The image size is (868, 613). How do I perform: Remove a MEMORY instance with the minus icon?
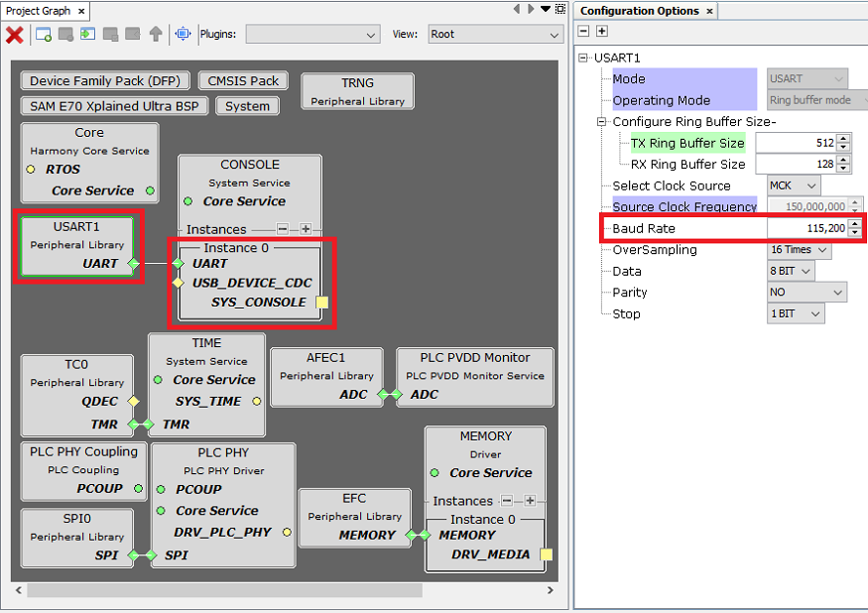(506, 501)
